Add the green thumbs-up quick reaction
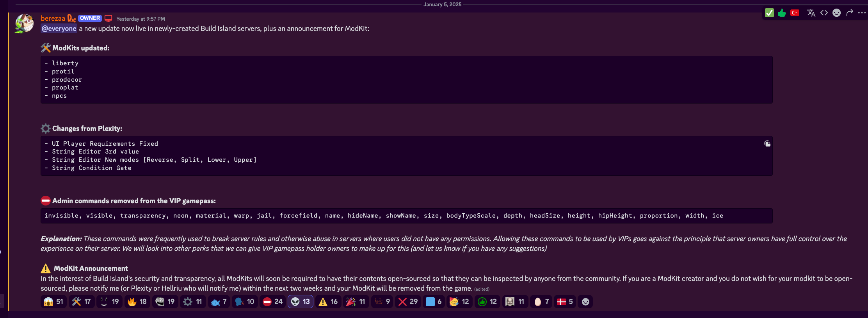The width and height of the screenshot is (868, 318). 782,13
